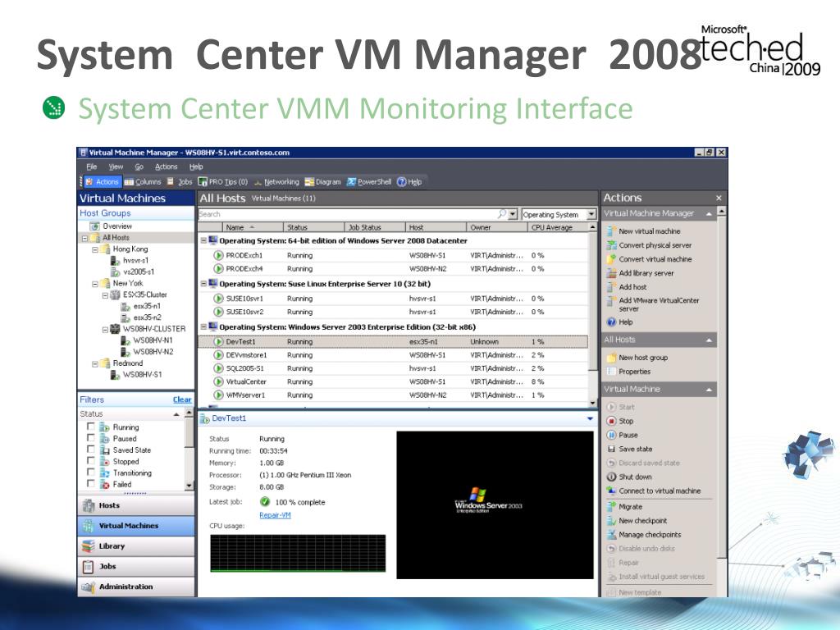Click the Actions toolbar button
This screenshot has width=840, height=630.
pyautogui.click(x=103, y=182)
